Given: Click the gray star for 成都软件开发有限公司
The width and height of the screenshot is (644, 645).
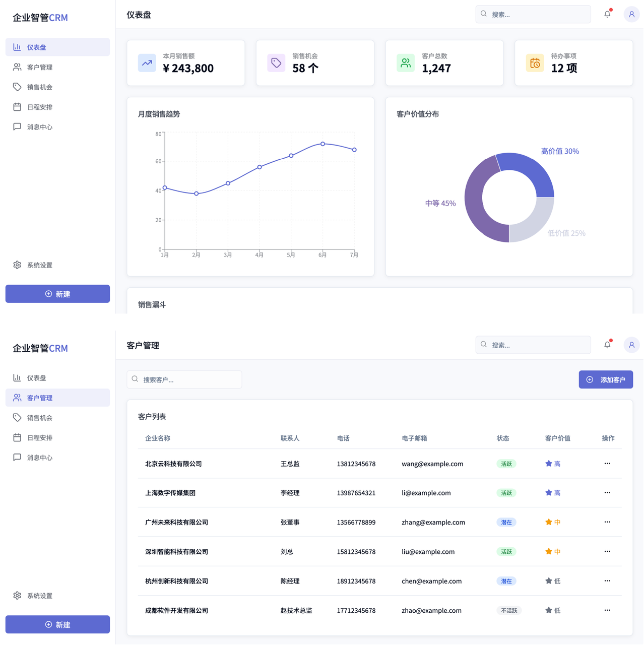Looking at the screenshot, I should tap(549, 610).
